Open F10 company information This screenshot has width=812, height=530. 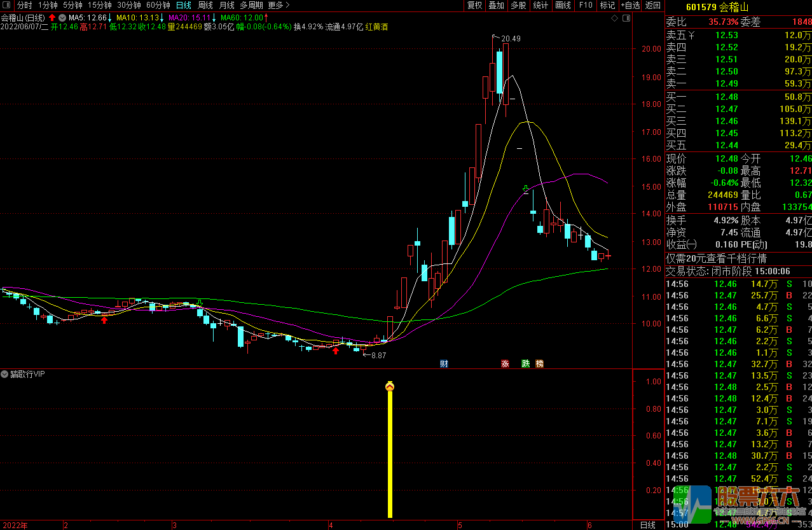tap(586, 5)
